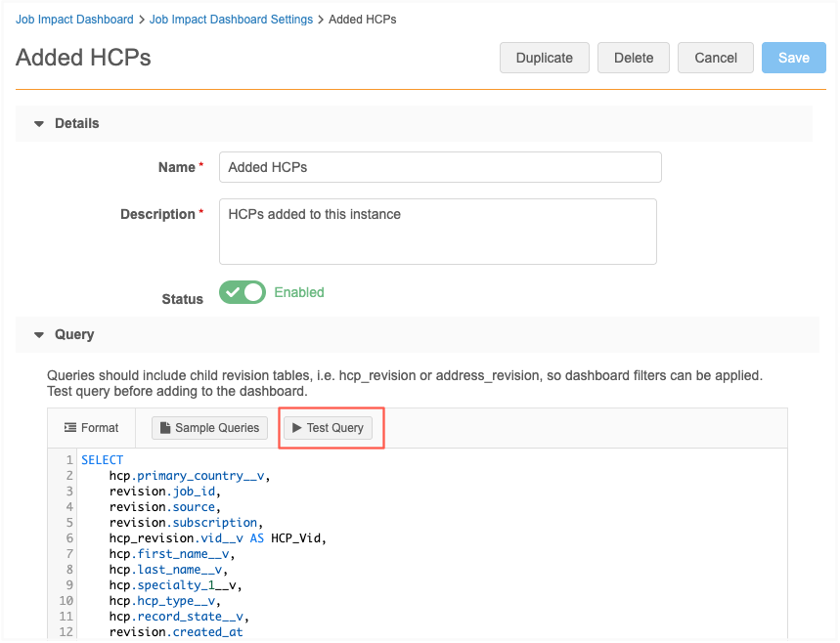Open Job Impact Dashboard Settings breadcrumb
The height and width of the screenshot is (643, 840).
pyautogui.click(x=231, y=20)
